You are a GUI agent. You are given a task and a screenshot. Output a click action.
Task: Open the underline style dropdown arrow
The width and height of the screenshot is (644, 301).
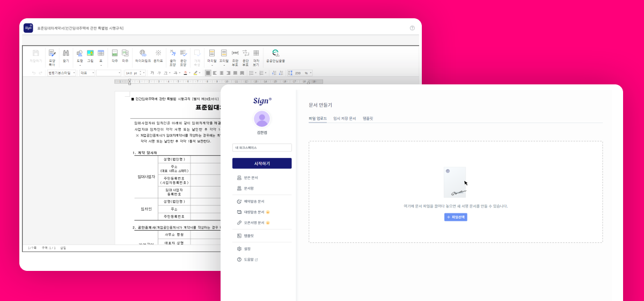click(171, 73)
